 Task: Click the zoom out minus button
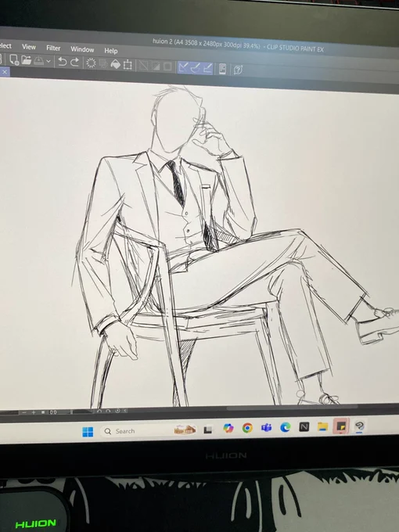(x=23, y=412)
